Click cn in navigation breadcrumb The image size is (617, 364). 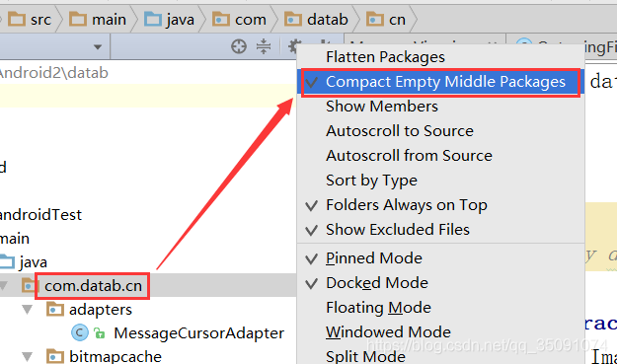click(397, 20)
